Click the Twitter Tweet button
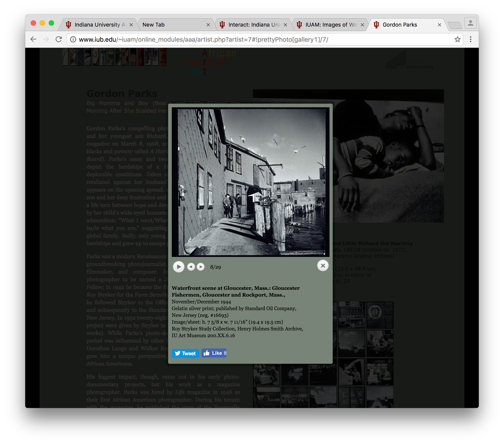The height and width of the screenshot is (444, 504). [x=185, y=353]
